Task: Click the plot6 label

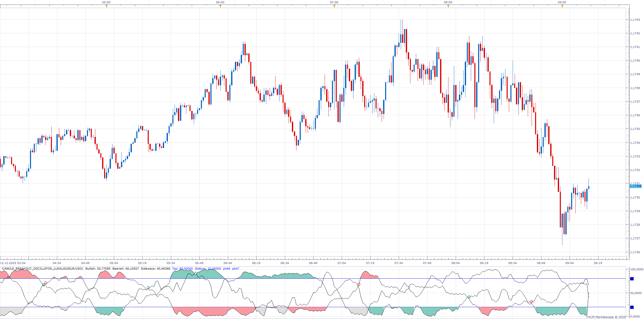Action: (x=227, y=269)
